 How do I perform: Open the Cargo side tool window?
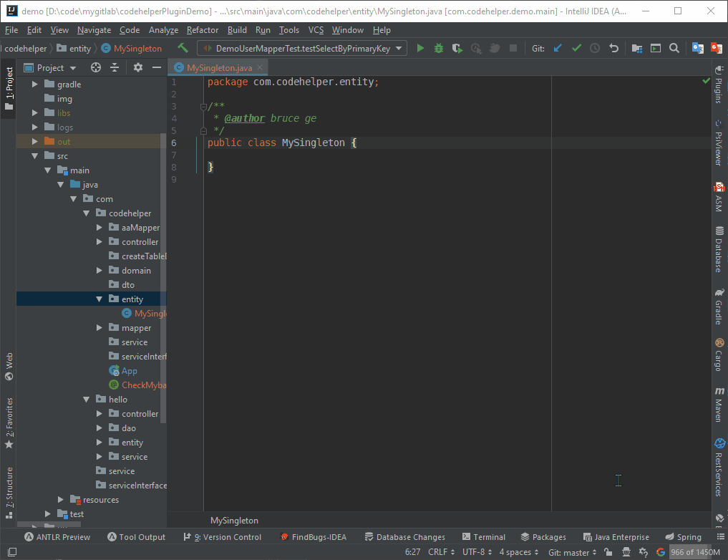[x=719, y=354]
